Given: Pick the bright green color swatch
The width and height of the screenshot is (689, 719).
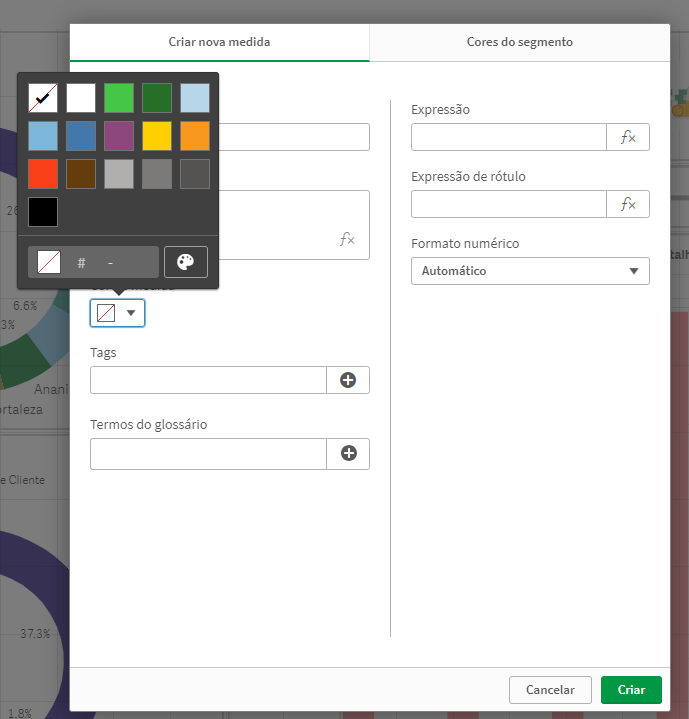Looking at the screenshot, I should (119, 98).
